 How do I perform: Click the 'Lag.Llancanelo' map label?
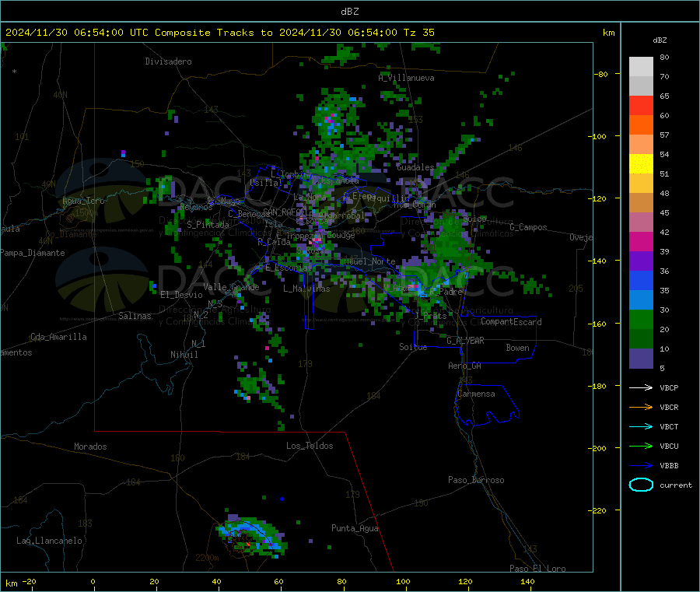coord(49,541)
